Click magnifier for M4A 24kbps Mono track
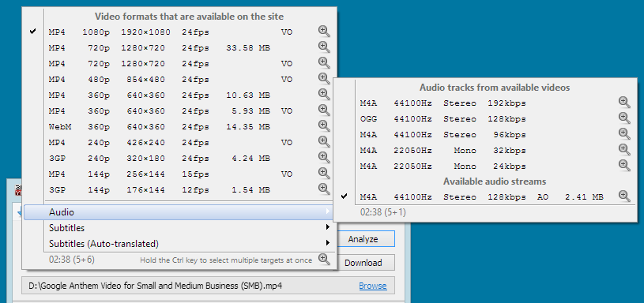Image resolution: width=644 pixels, height=303 pixels. (624, 166)
